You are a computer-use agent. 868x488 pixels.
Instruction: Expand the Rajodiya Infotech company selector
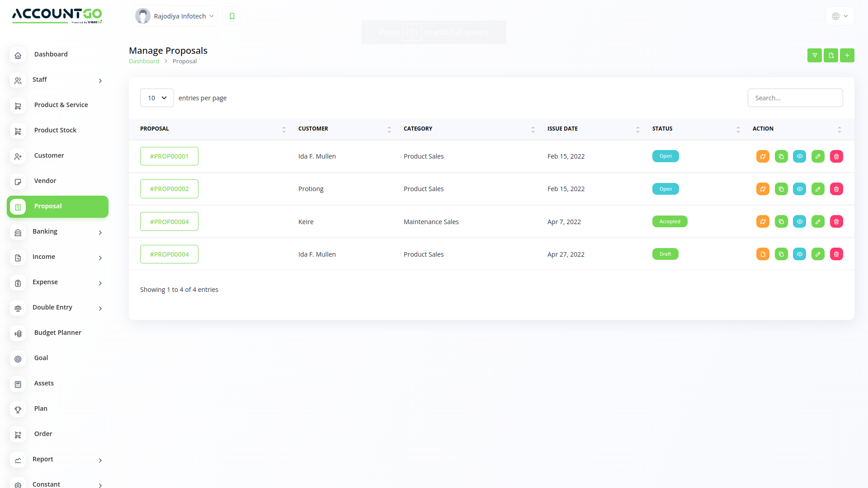[175, 15]
